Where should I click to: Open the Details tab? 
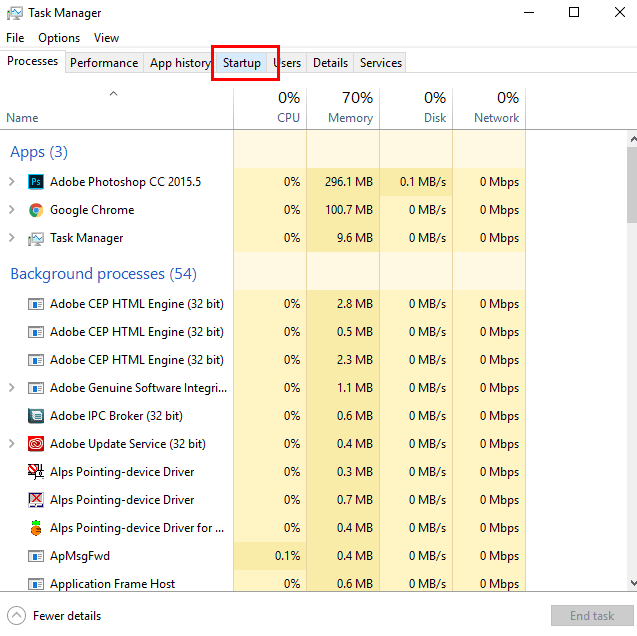pos(330,63)
